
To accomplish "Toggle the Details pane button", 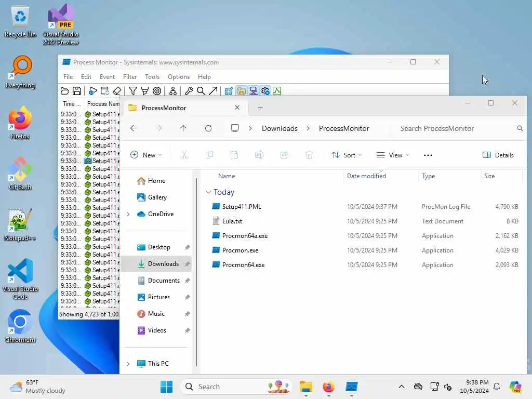I will (x=498, y=155).
